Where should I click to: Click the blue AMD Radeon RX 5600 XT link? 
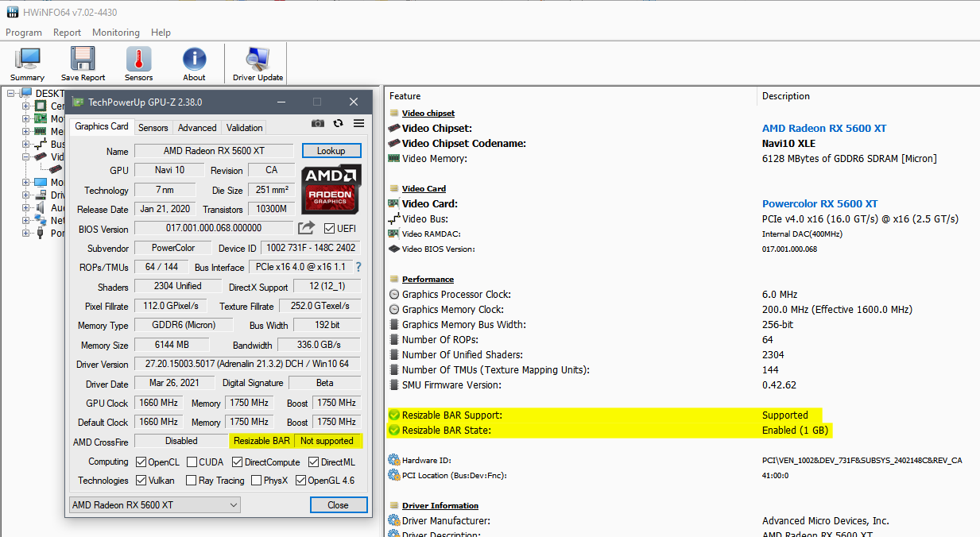(824, 128)
